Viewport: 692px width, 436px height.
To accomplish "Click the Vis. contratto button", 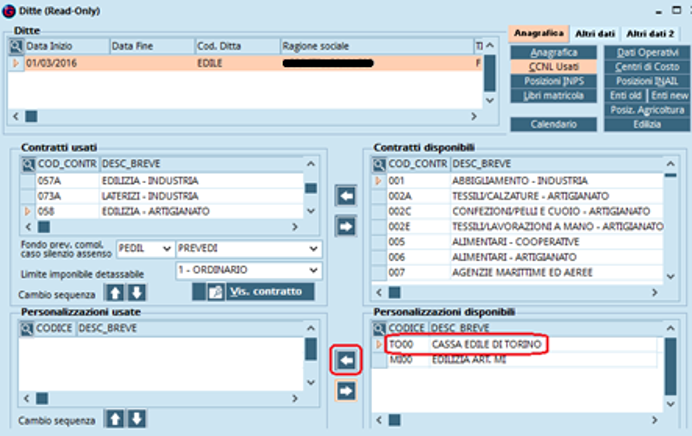I will coord(271,292).
